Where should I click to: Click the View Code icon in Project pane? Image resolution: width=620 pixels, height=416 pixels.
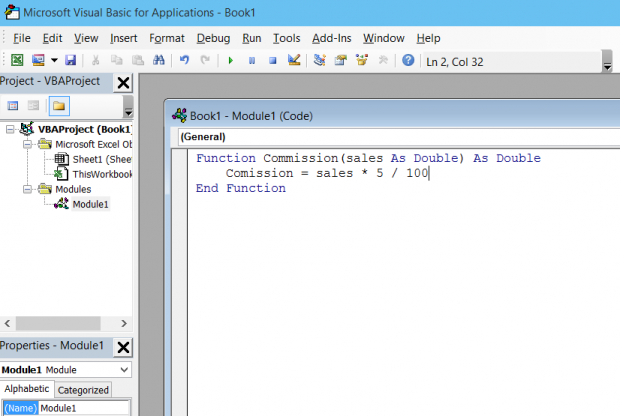coord(13,106)
